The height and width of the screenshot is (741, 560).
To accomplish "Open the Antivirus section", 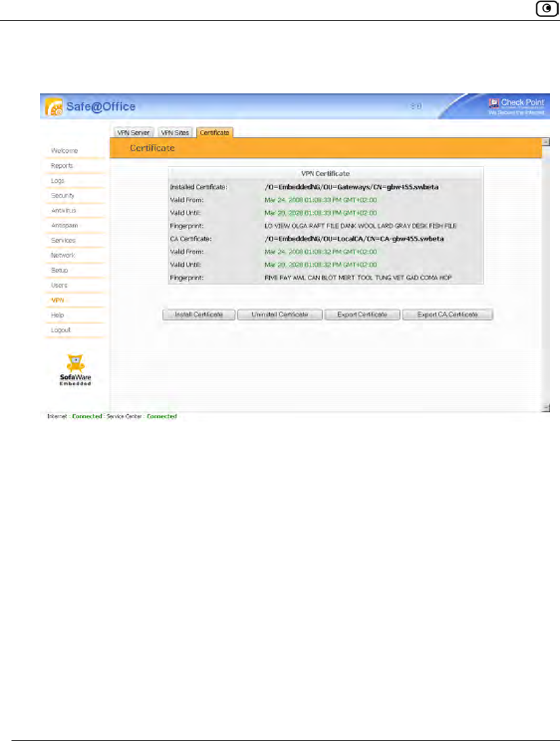I will (x=64, y=210).
